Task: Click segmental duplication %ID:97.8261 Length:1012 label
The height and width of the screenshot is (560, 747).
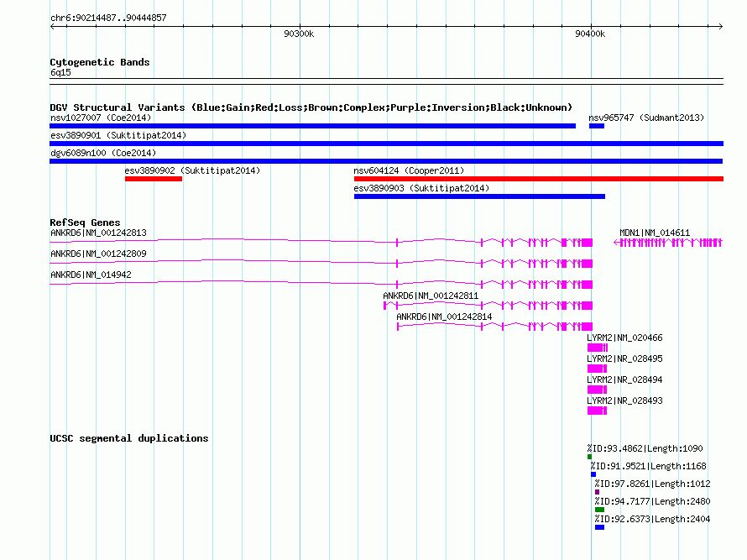Action: [x=652, y=484]
